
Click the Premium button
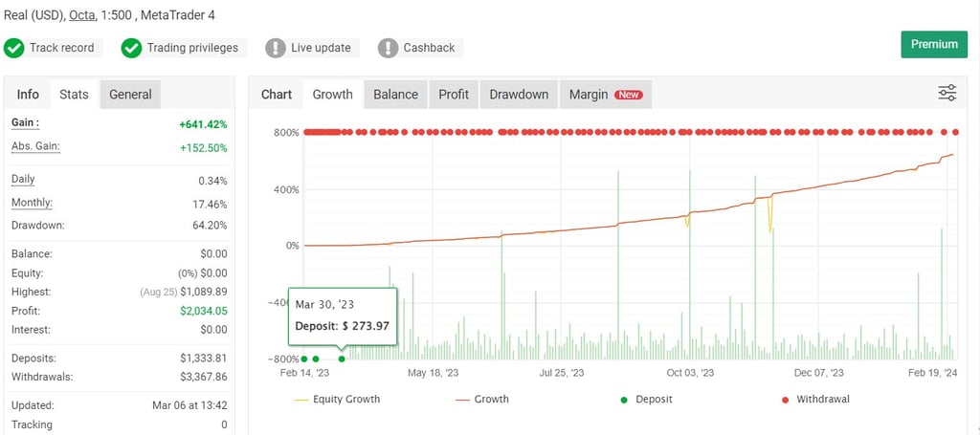tap(934, 44)
